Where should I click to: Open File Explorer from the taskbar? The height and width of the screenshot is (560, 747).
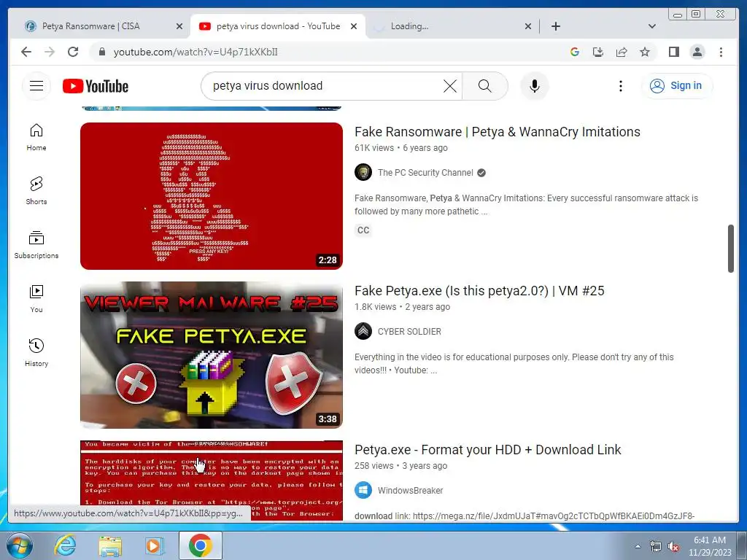click(110, 545)
